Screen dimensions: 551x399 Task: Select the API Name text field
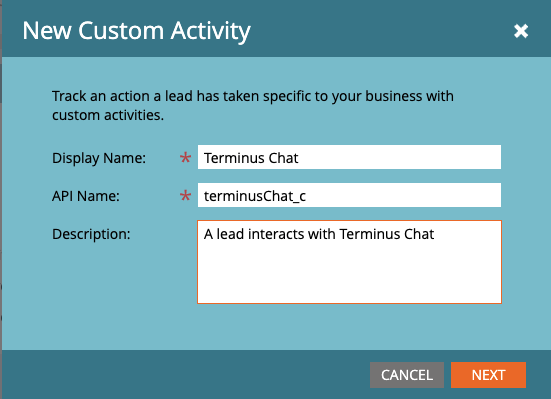point(349,195)
